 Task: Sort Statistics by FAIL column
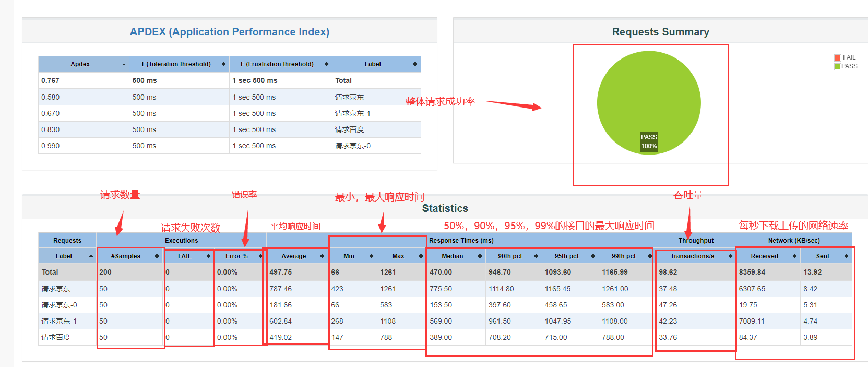188,256
